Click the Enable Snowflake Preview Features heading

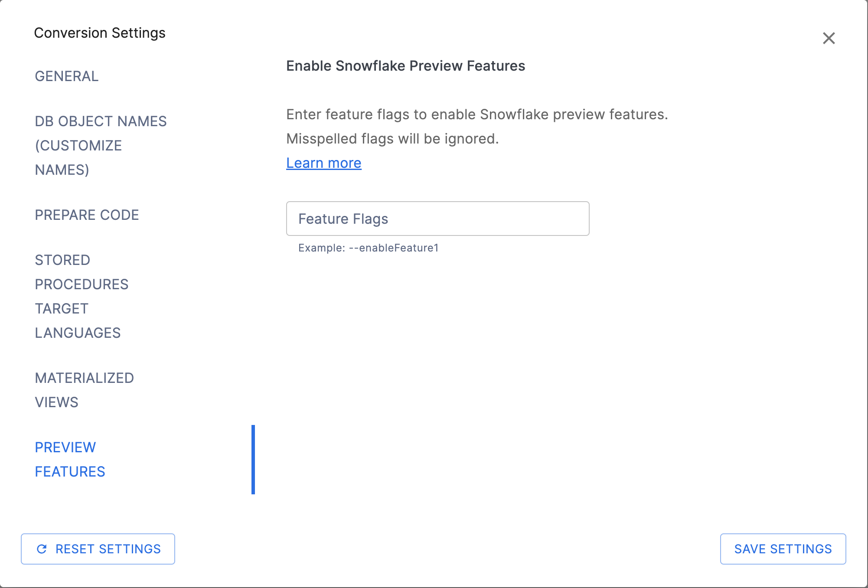click(x=405, y=66)
